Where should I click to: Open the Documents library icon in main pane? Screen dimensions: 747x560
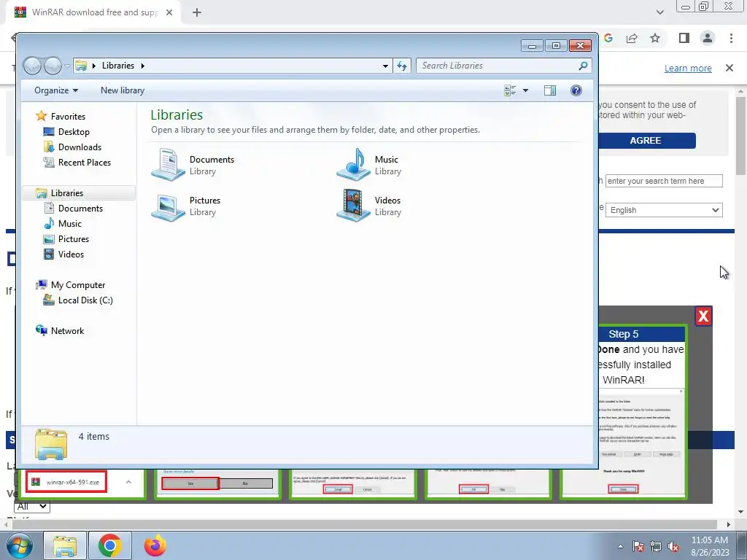(169, 164)
